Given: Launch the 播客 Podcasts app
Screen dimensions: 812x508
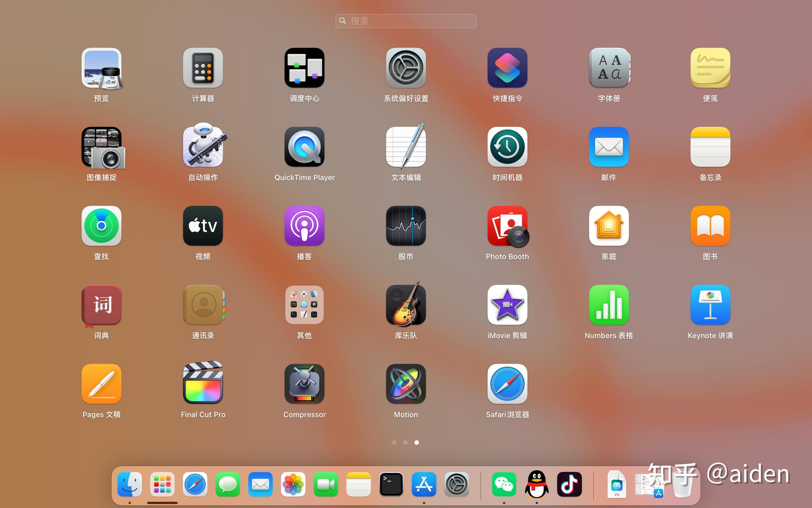Looking at the screenshot, I should (304, 226).
